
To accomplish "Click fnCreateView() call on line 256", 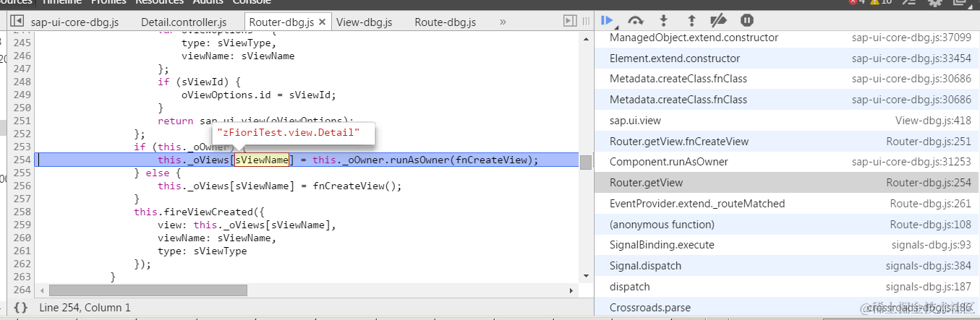I will pos(357,186).
